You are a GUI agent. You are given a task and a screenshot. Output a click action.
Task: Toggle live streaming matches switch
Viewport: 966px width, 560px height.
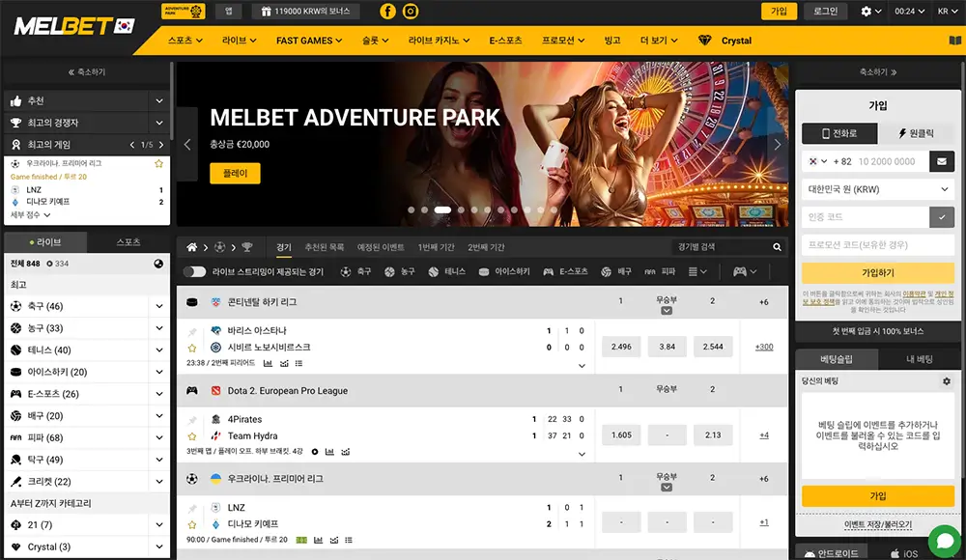(195, 271)
